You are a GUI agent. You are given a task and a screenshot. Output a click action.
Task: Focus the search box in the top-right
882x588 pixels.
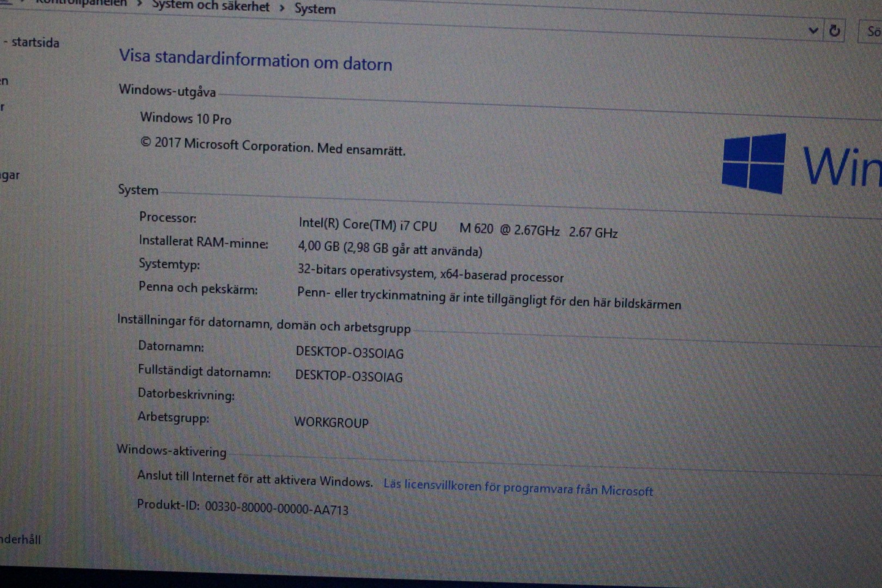tap(872, 32)
